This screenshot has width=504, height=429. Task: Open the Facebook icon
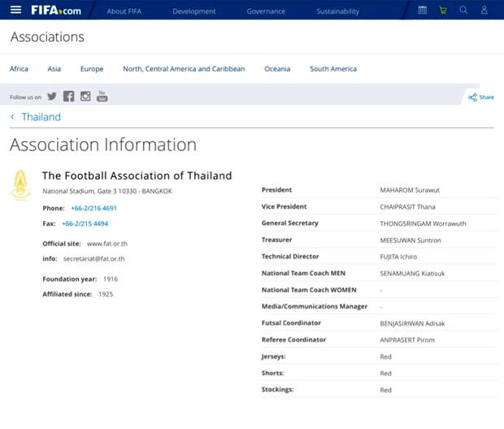pos(69,97)
